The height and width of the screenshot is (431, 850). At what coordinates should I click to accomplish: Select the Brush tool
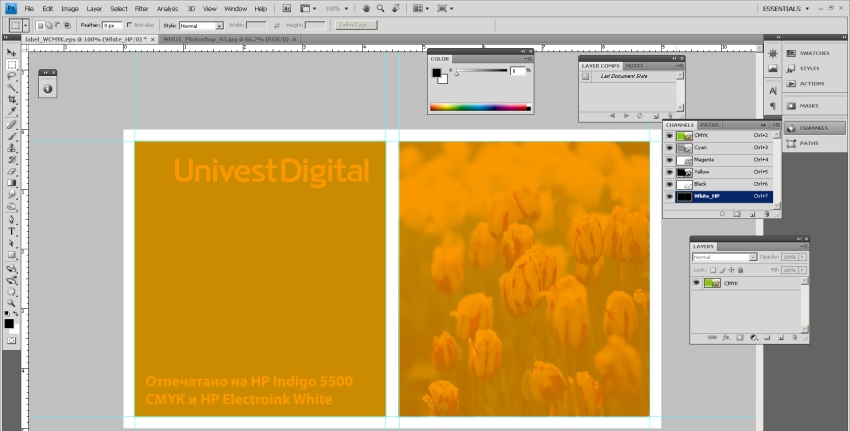click(x=11, y=136)
